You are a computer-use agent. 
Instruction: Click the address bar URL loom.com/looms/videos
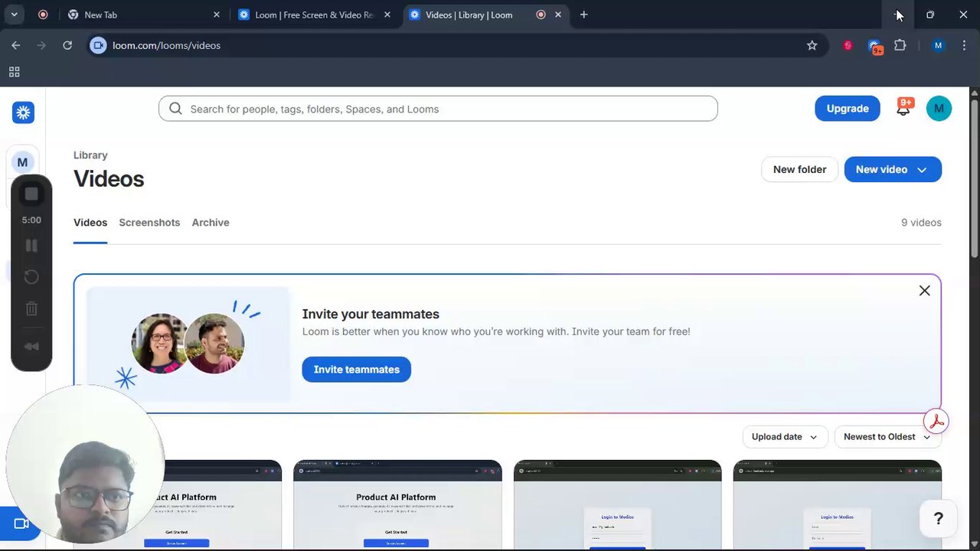click(x=166, y=45)
